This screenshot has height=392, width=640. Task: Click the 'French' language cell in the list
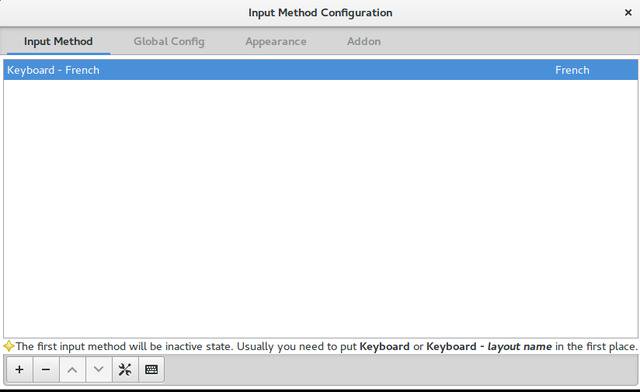pyautogui.click(x=572, y=70)
